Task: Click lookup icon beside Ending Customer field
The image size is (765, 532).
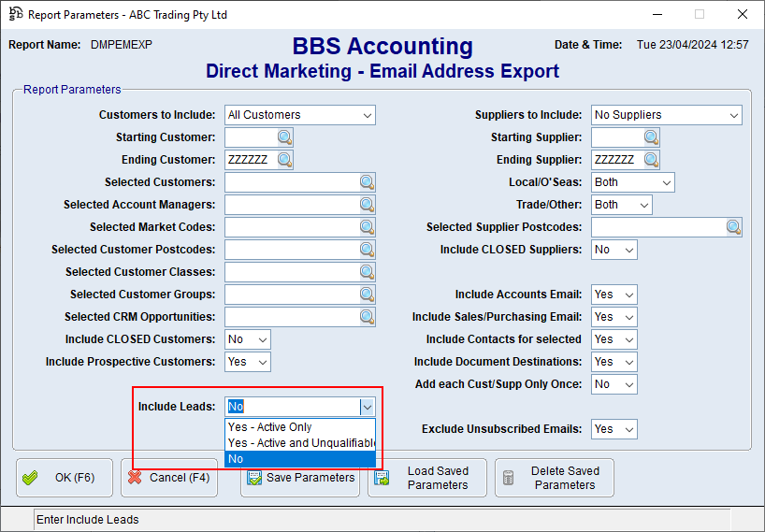Action: point(284,160)
